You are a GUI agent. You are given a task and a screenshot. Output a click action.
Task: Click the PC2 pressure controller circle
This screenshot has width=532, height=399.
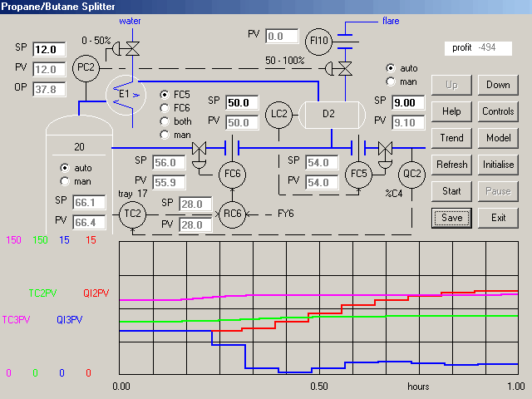85,69
